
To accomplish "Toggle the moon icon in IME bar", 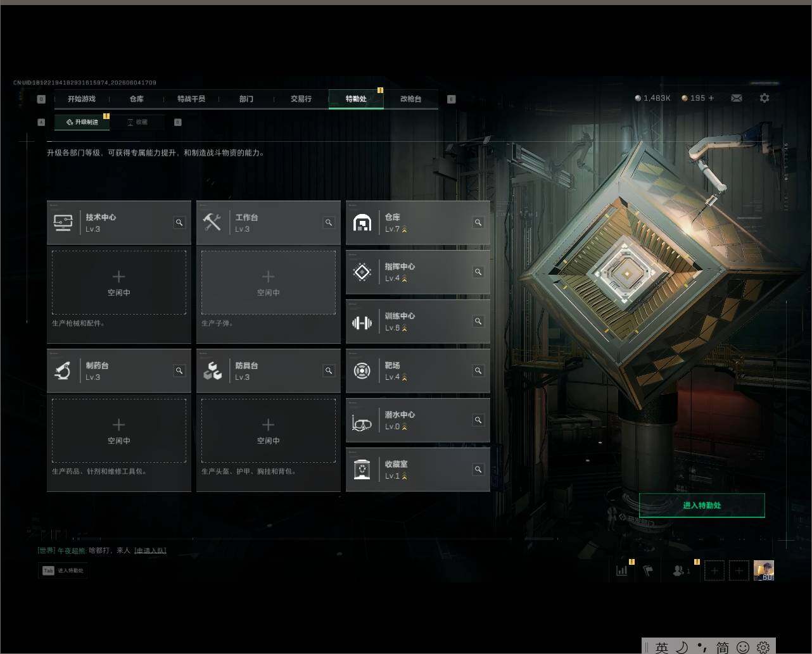I will (682, 647).
